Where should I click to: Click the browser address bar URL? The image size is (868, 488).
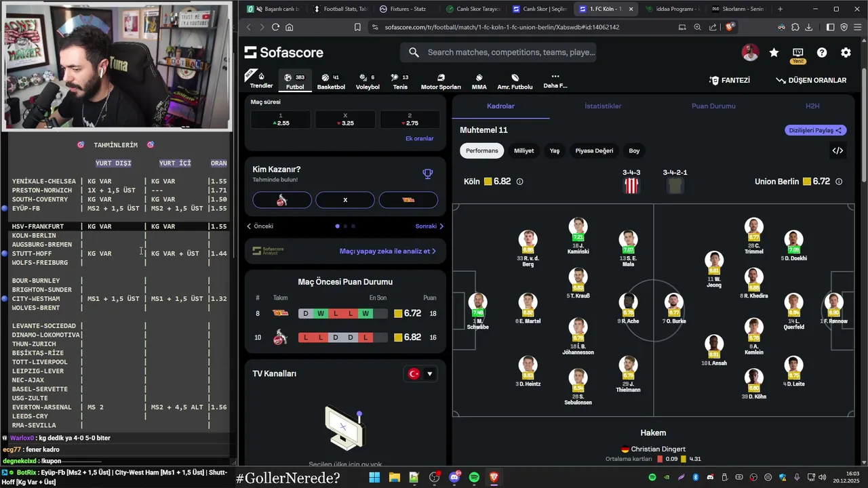(x=502, y=27)
